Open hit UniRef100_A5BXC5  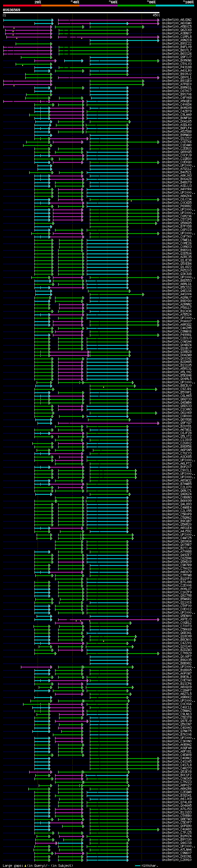(177, 26)
